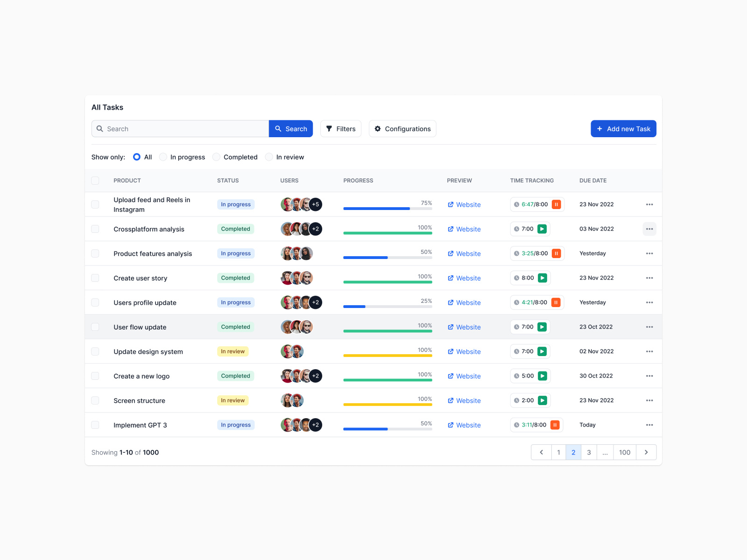Pause timer for Product features analysis
747x560 pixels.
pos(557,253)
